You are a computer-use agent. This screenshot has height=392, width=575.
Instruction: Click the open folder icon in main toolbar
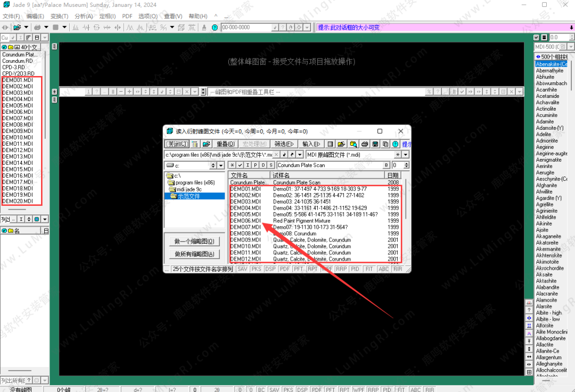click(x=17, y=27)
